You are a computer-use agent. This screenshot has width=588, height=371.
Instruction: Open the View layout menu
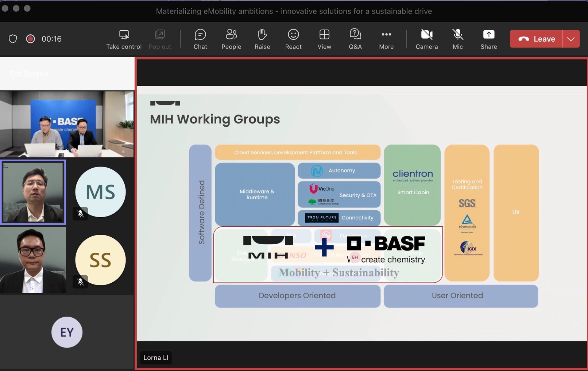tap(324, 39)
